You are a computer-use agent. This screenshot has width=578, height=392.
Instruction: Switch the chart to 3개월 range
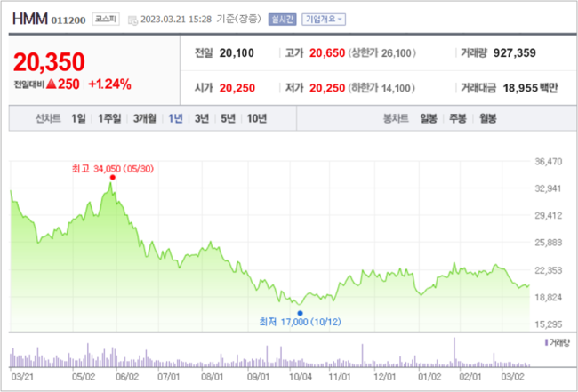(x=145, y=118)
